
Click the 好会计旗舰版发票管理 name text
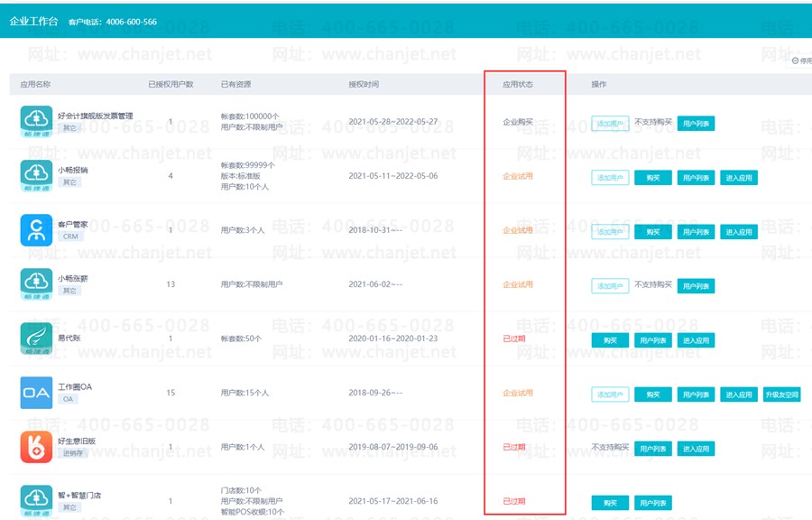coord(96,116)
